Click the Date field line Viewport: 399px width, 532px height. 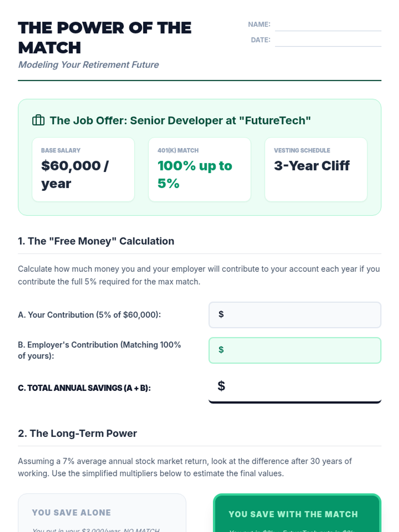(x=328, y=41)
